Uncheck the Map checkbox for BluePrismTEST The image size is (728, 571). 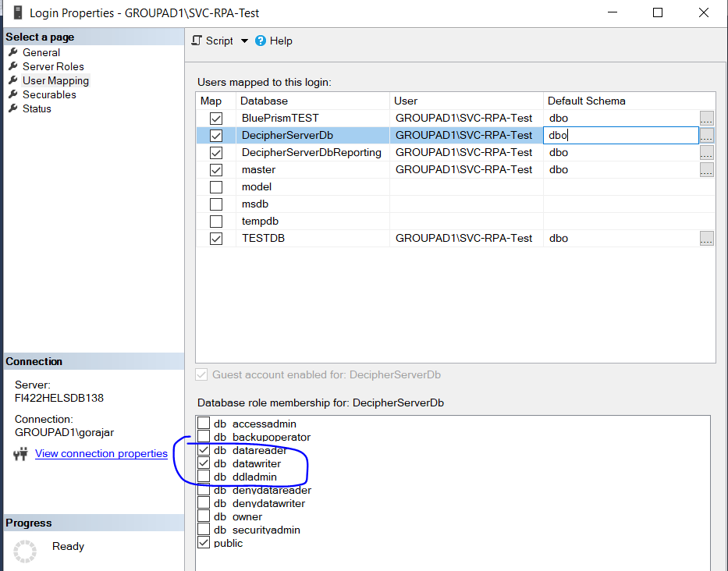point(216,119)
